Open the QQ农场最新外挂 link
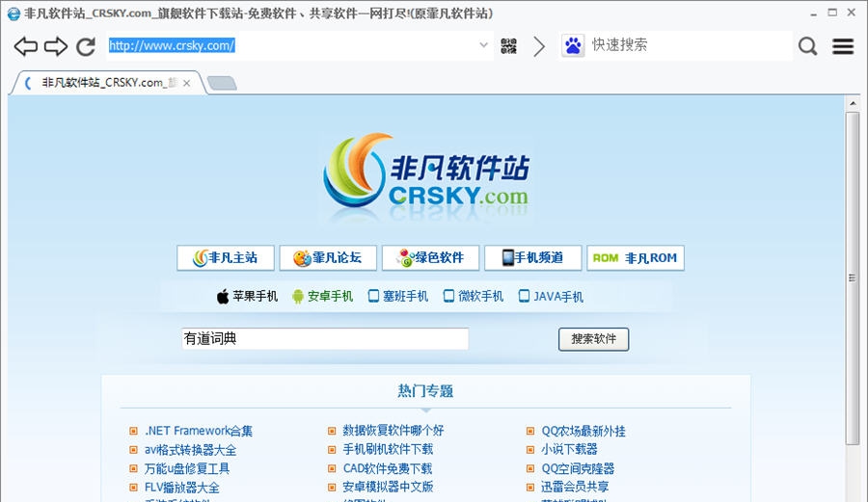 [x=583, y=431]
